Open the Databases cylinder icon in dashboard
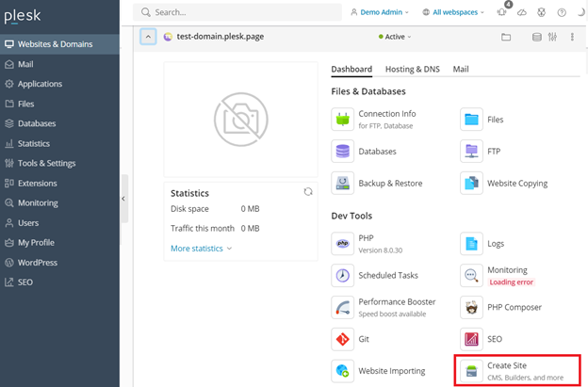The height and width of the screenshot is (387, 588). coord(342,152)
